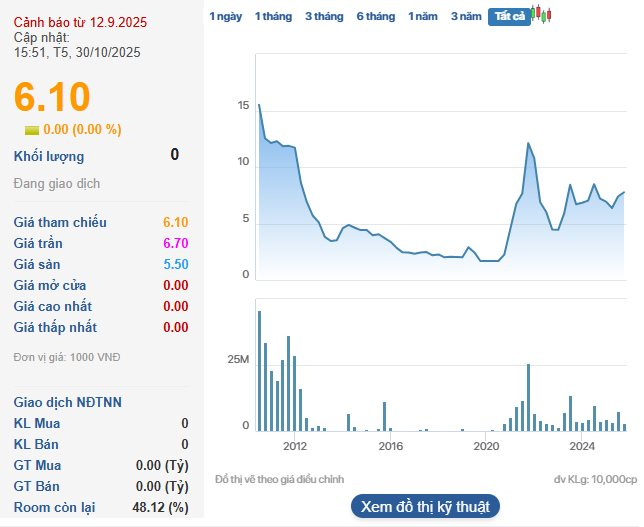Click the Giá sàn value 5.50
This screenshot has height=527, width=644.
[x=175, y=265]
